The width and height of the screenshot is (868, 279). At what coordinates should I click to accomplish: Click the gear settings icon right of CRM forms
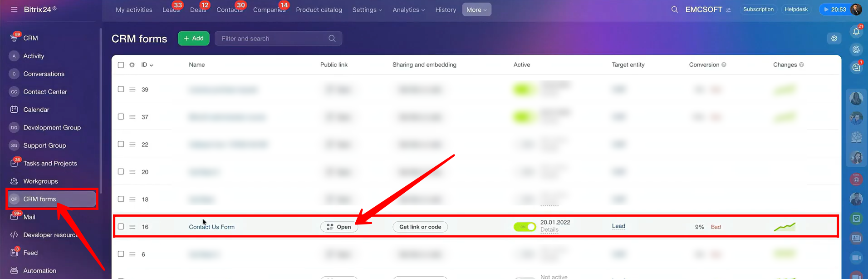tap(834, 39)
